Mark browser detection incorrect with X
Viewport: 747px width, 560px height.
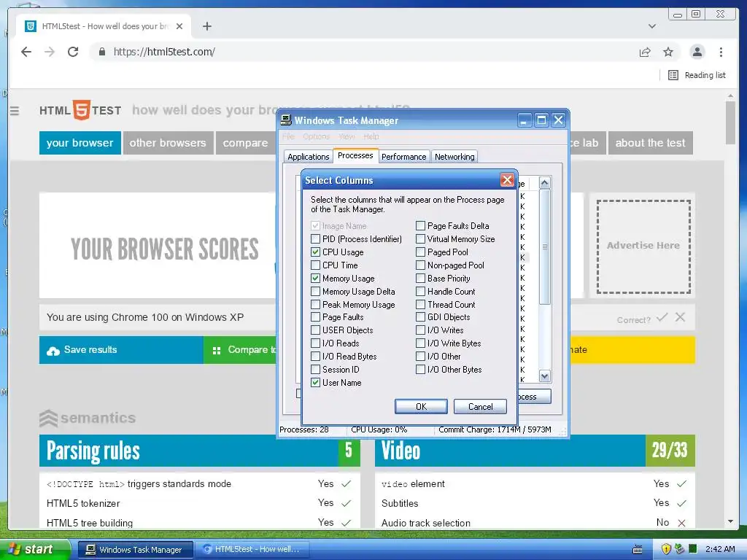(681, 317)
